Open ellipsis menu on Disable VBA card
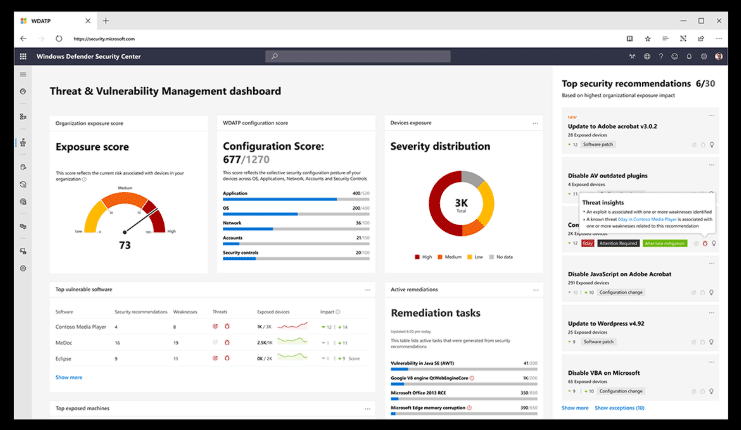Image resolution: width=741 pixels, height=430 pixels. (x=711, y=362)
